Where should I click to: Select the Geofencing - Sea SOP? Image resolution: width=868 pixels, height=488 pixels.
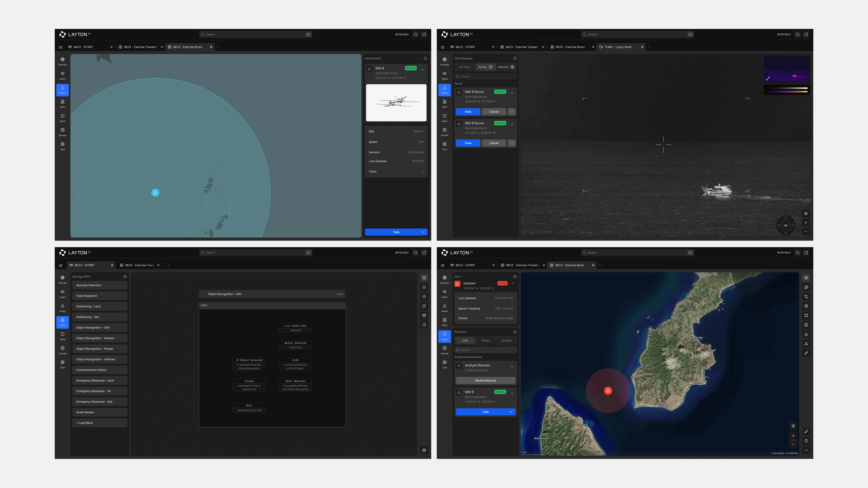(100, 317)
